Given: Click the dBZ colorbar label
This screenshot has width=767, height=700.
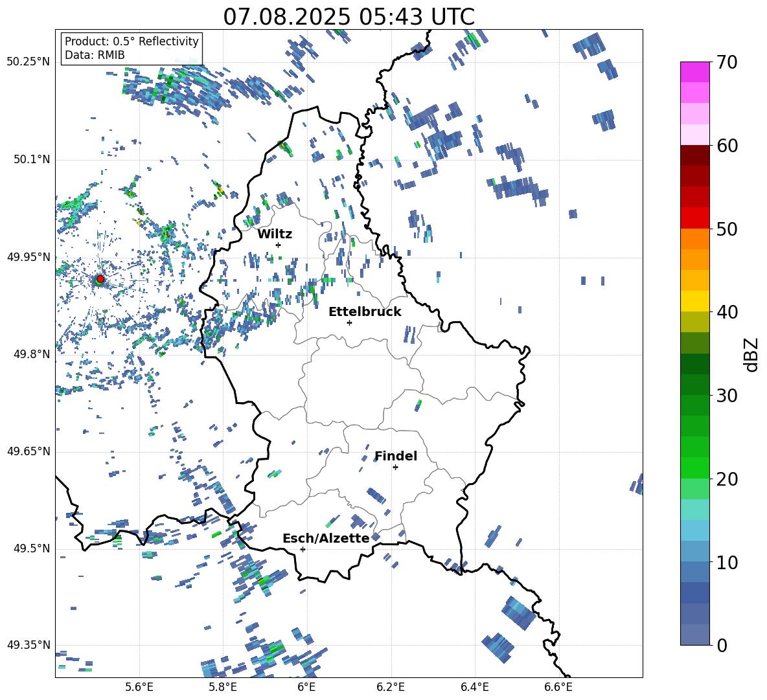Looking at the screenshot, I should 752,354.
